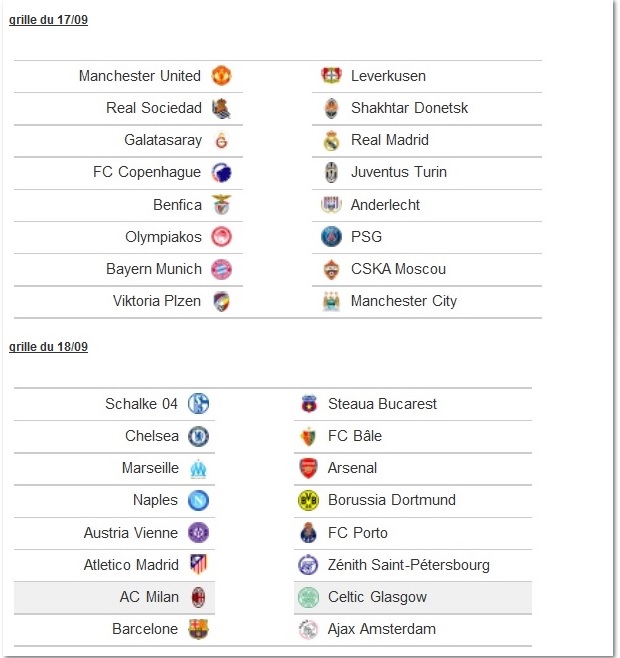Viewport: 620px width, 658px height.
Task: Click the Juventus Turin crest
Action: [331, 172]
